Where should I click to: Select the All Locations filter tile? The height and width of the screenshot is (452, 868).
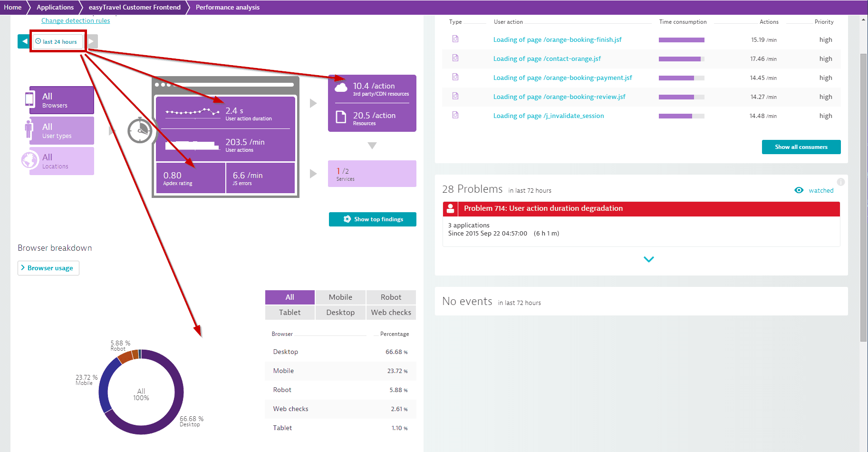(x=62, y=161)
